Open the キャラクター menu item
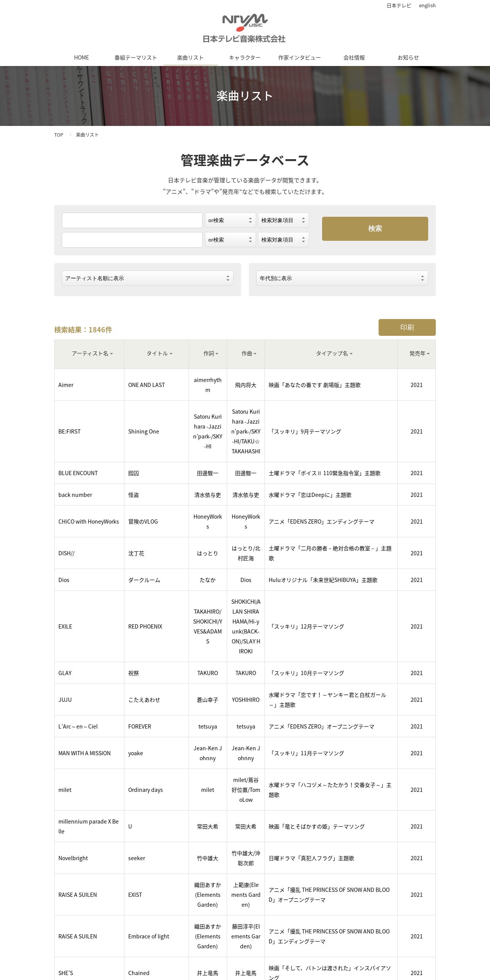The image size is (490, 980). 245,58
